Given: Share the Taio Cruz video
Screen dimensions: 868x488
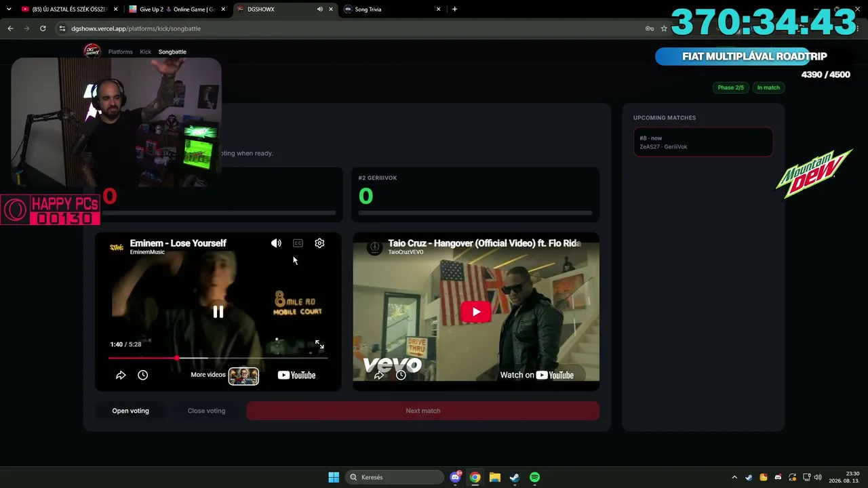Looking at the screenshot, I should 379,375.
